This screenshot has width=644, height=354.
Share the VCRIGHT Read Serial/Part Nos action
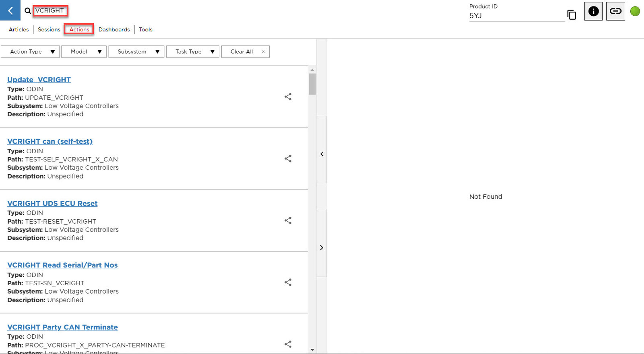(288, 282)
